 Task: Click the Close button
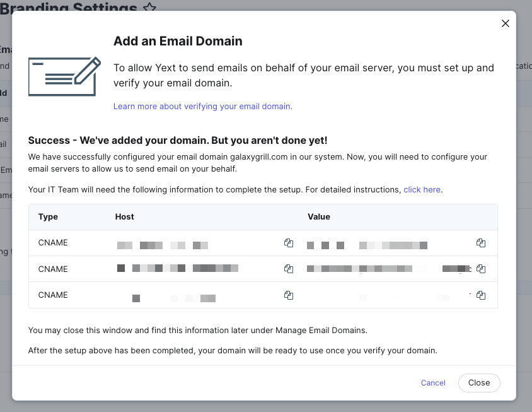coord(478,382)
